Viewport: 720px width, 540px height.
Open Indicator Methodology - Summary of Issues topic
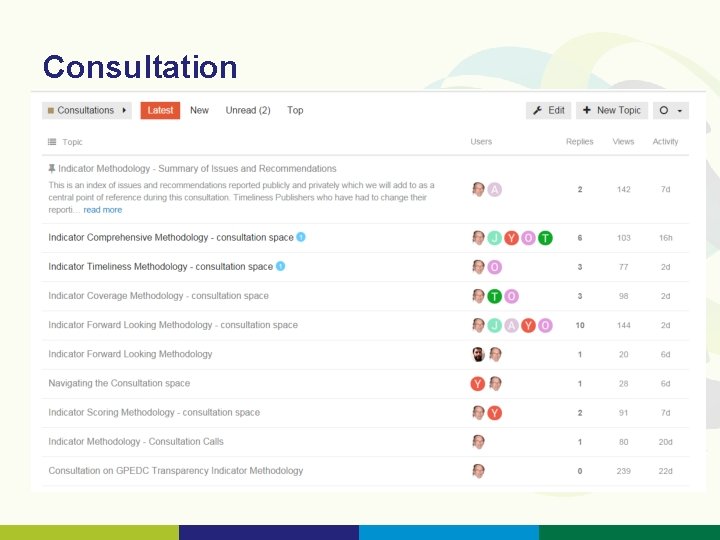[x=197, y=169]
